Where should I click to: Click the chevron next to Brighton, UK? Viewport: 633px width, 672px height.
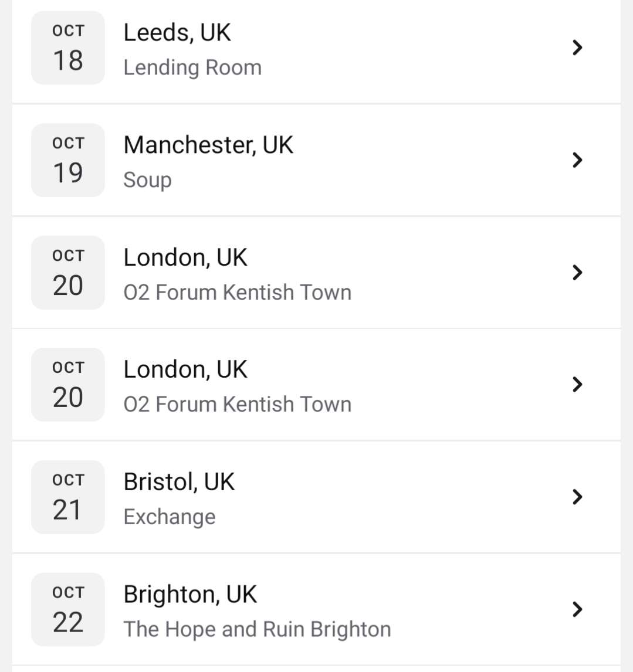577,609
